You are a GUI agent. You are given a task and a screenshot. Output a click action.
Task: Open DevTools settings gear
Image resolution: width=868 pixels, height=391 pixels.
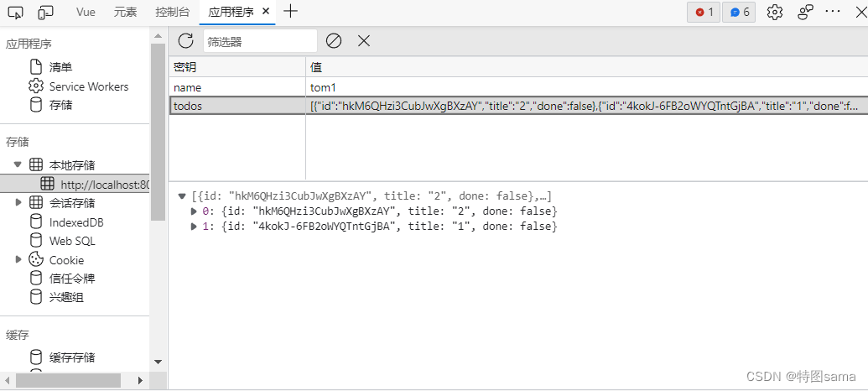coord(774,13)
